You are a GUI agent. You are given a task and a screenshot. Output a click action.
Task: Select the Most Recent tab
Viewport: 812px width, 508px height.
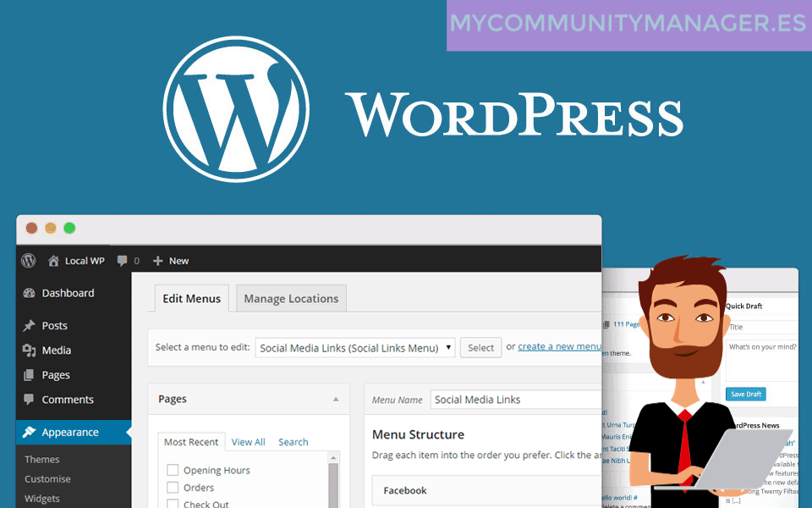191,442
